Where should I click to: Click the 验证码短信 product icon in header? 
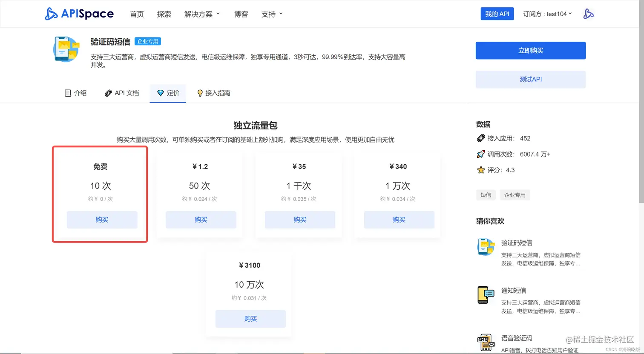66,49
